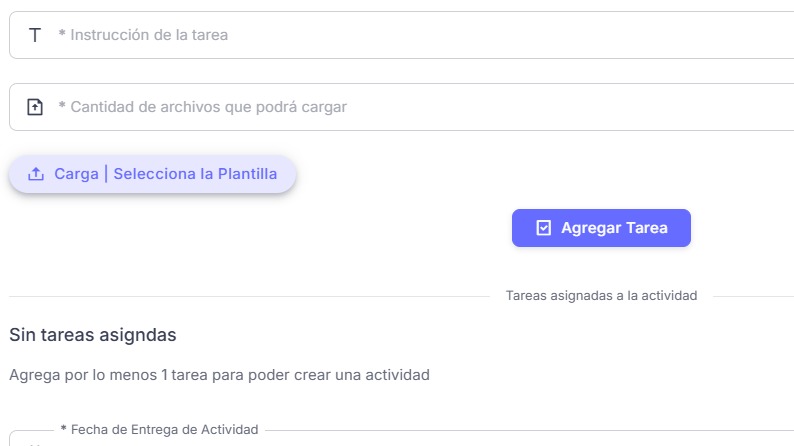Click the Tareas asignadas a la actividad label
The width and height of the screenshot is (794, 446).
[x=601, y=296]
